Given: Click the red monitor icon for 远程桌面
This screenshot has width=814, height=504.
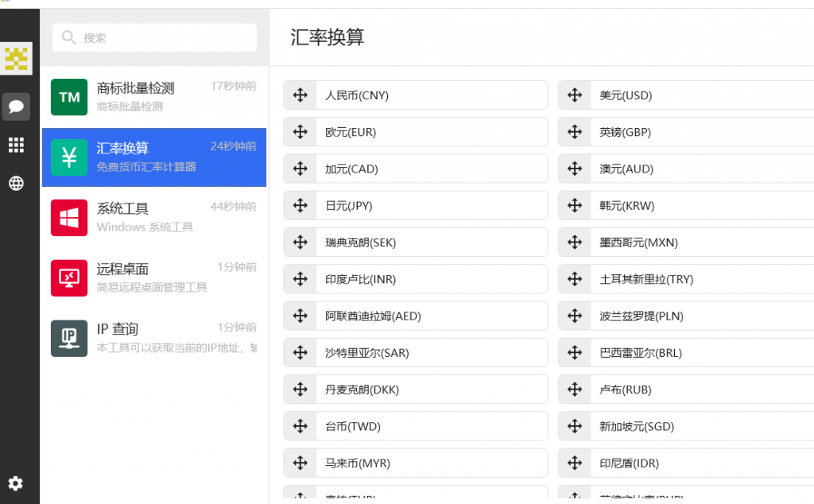Looking at the screenshot, I should 68,278.
